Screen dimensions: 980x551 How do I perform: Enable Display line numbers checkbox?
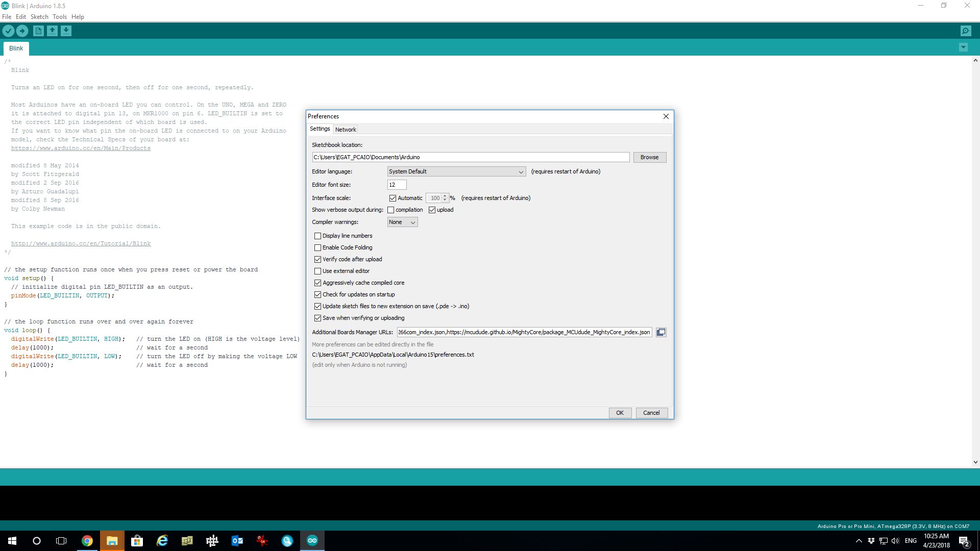[x=317, y=236]
